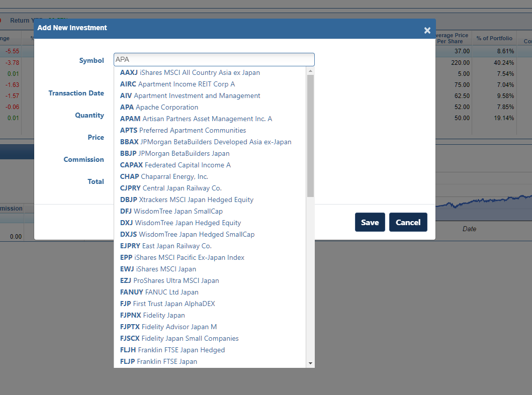Click the 62.50 average price cell

tap(462, 96)
